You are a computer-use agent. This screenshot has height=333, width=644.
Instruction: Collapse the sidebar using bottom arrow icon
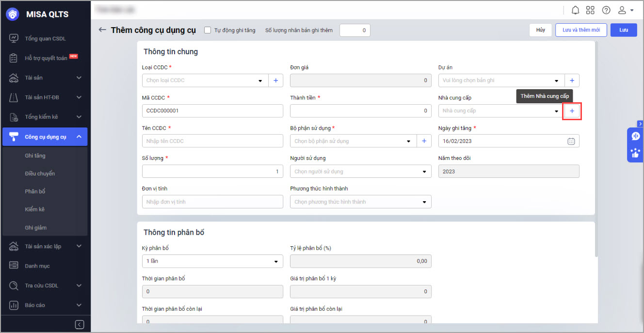[x=80, y=325]
